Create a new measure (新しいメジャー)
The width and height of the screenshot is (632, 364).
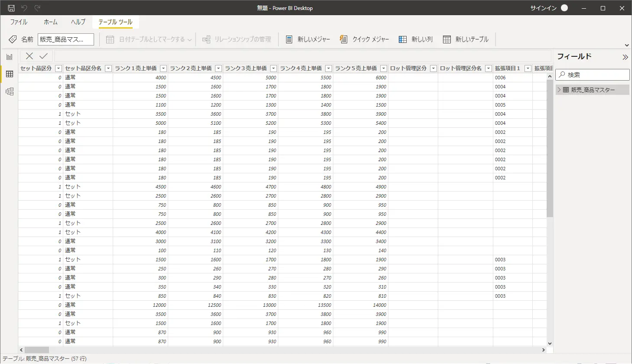pos(308,39)
